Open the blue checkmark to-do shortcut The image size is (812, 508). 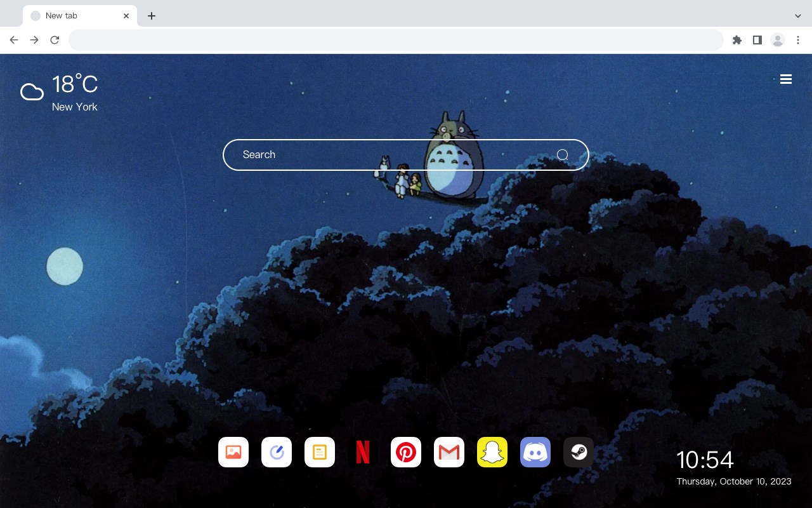click(277, 452)
